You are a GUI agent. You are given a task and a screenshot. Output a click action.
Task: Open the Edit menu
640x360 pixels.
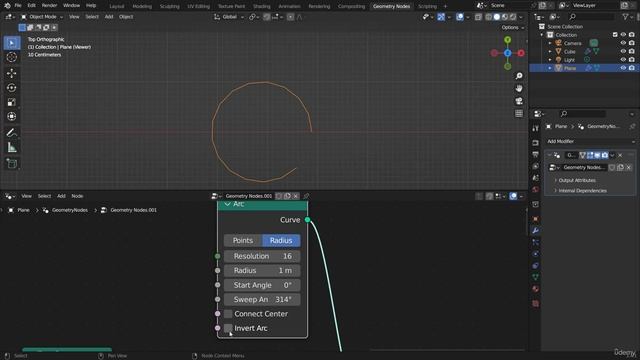tap(31, 6)
